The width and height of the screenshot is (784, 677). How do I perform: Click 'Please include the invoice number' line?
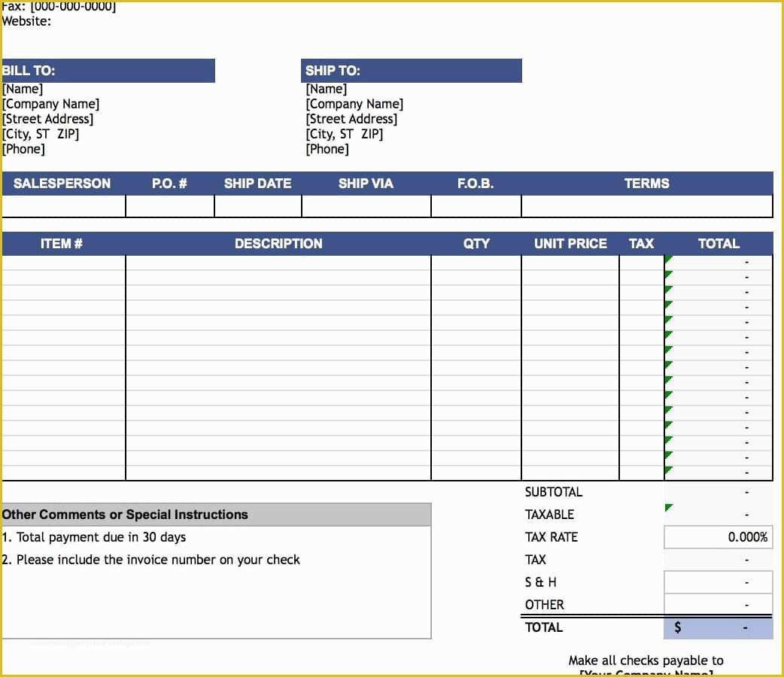click(150, 560)
